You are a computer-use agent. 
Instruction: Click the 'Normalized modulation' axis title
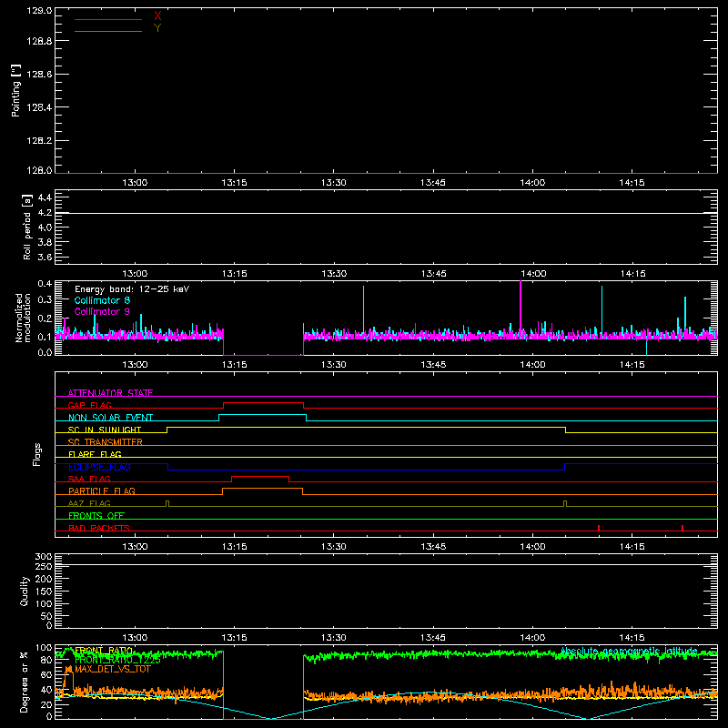pos(23,318)
